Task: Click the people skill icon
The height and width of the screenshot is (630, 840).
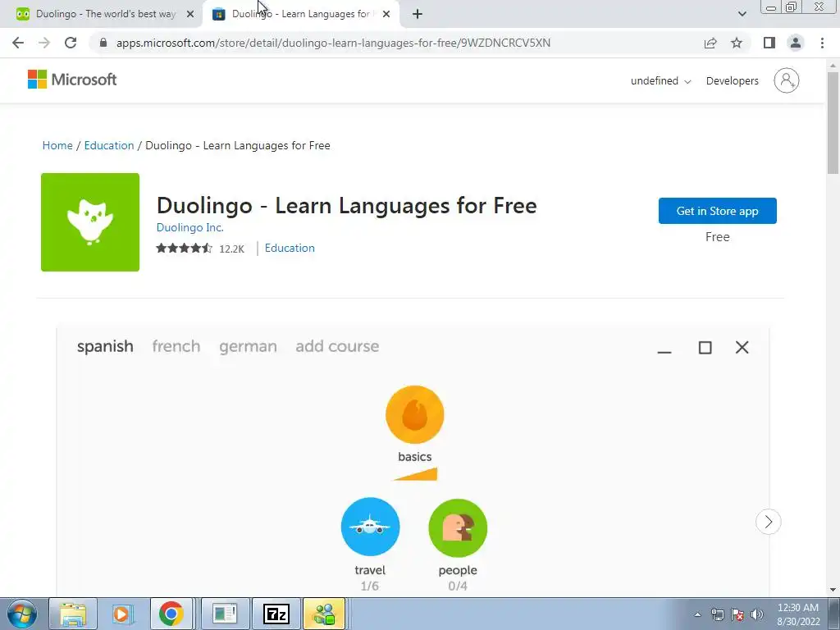Action: point(458,527)
